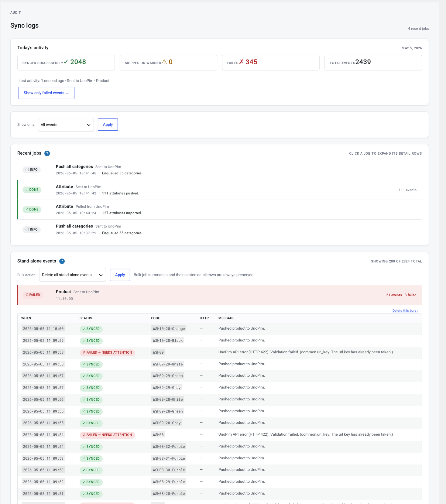Click SYNCED badge for WSH10-28-Orange row

[91, 329]
